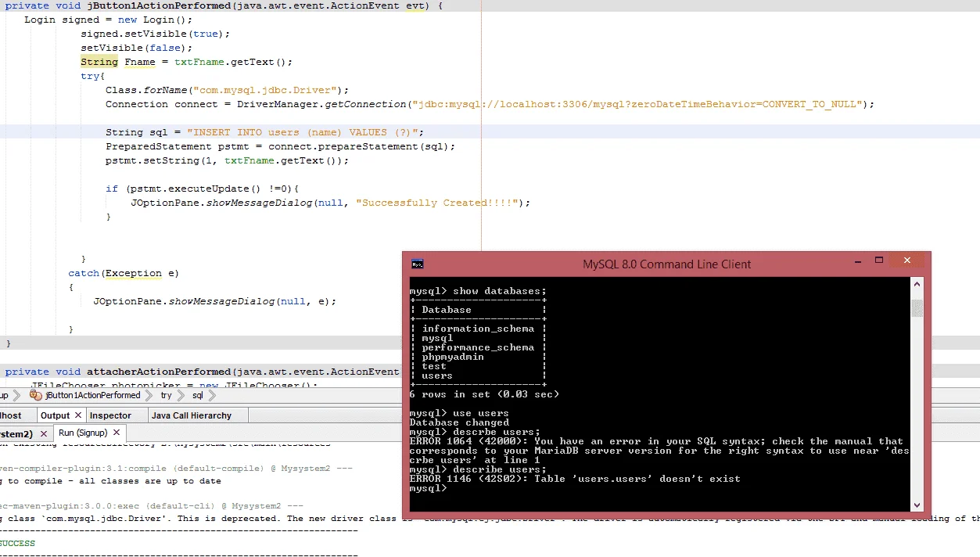Click the ERROR 1146 table doesn't exist line
The width and height of the screenshot is (980, 557).
(575, 479)
